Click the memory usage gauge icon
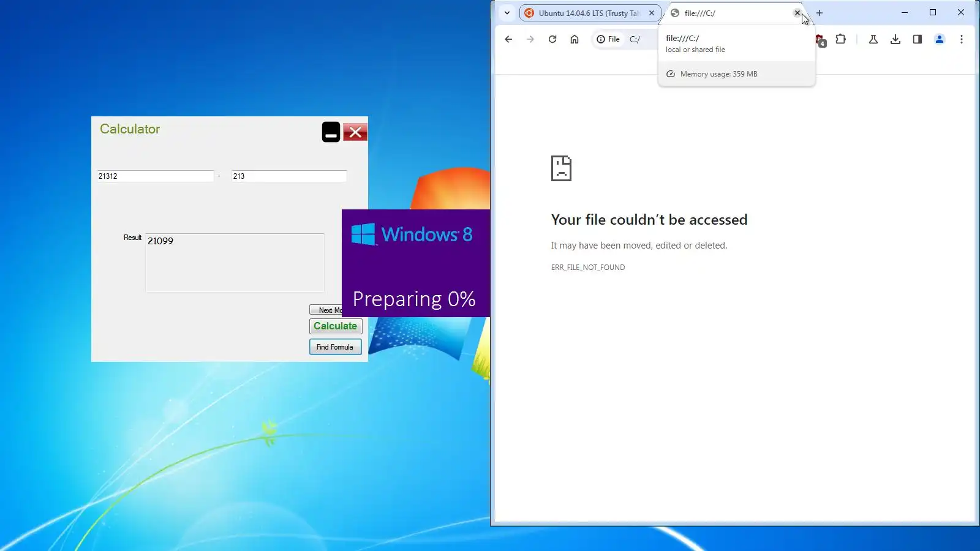The image size is (980, 551). tap(671, 74)
